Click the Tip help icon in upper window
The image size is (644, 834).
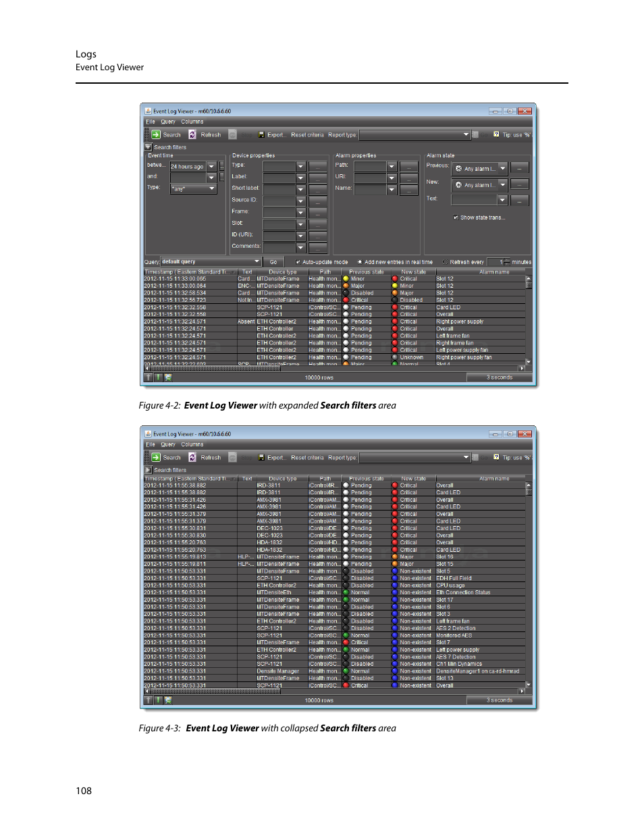[x=496, y=134]
